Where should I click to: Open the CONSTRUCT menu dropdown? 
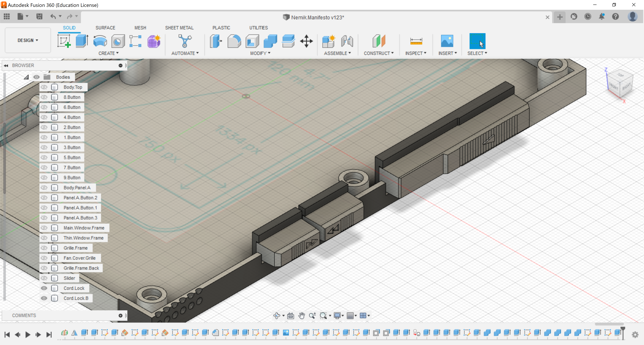[379, 53]
